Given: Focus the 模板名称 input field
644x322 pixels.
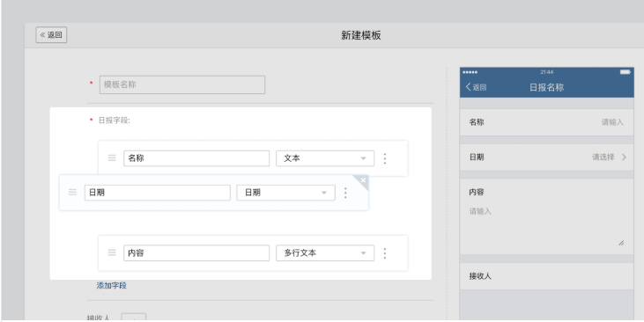Looking at the screenshot, I should 182,84.
